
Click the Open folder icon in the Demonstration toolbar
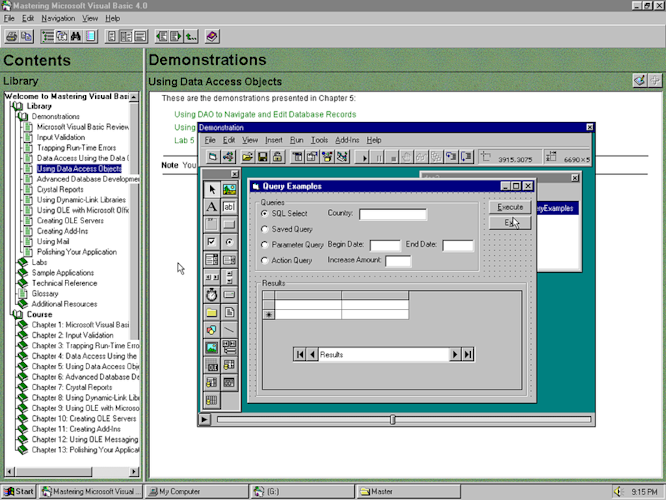(x=247, y=157)
